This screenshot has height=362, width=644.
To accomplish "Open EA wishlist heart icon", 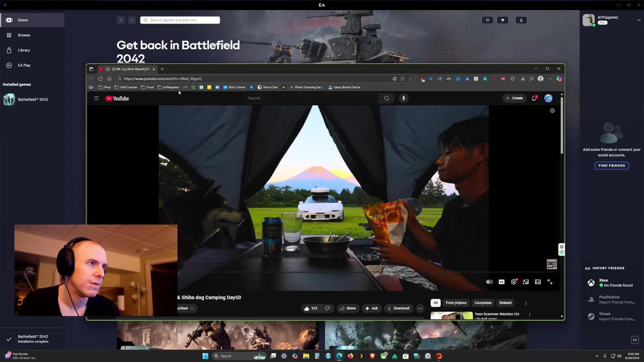I will 487,20.
